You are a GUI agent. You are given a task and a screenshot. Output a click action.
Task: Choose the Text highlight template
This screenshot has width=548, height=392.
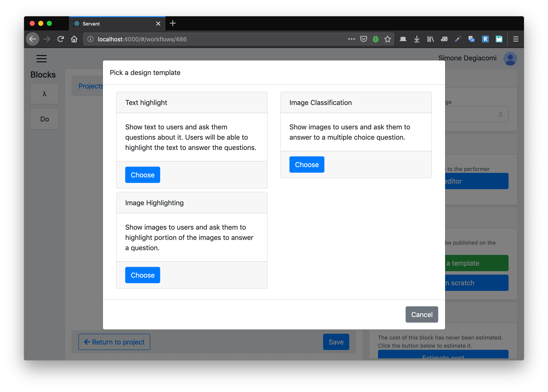(x=143, y=175)
